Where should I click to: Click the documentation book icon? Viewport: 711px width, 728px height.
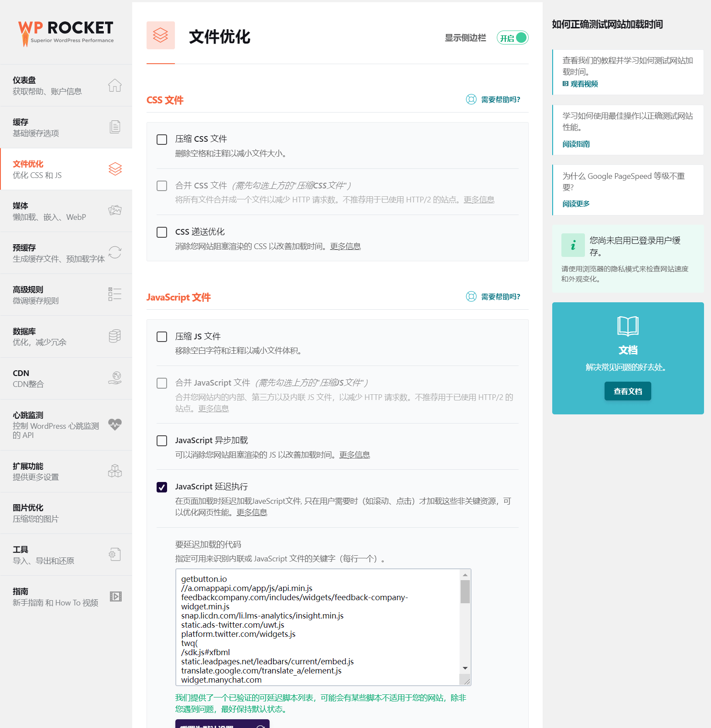pos(628,326)
